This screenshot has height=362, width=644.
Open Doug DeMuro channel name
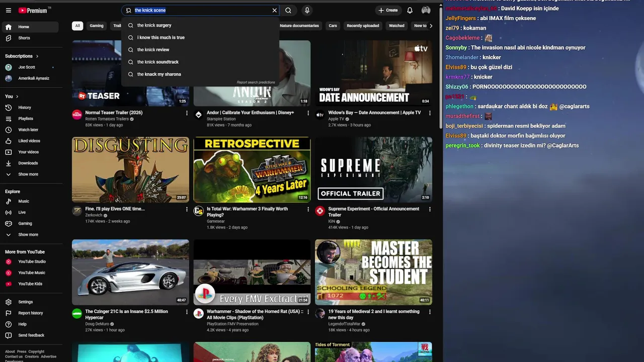coord(97,324)
